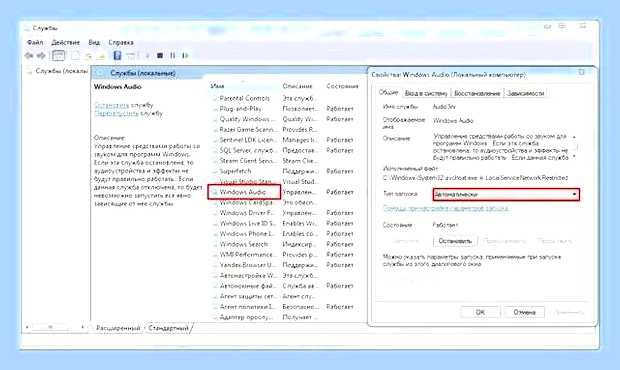Screen dimensions: 620x370
Task: Click the Refresh toolbar icon
Action: coord(89,56)
